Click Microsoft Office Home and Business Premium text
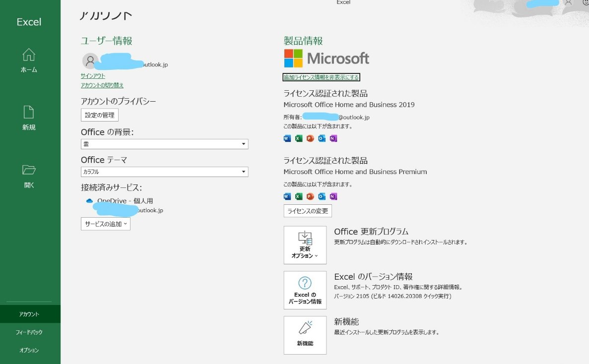 click(x=355, y=172)
